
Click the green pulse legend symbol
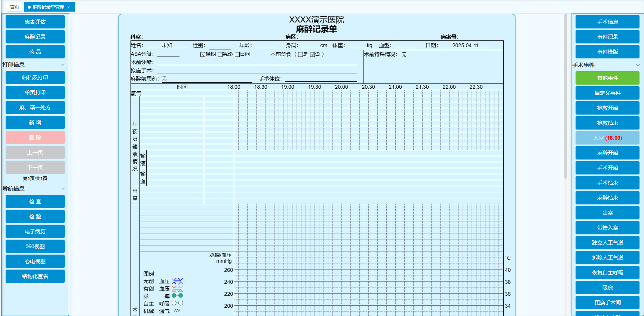point(177,296)
